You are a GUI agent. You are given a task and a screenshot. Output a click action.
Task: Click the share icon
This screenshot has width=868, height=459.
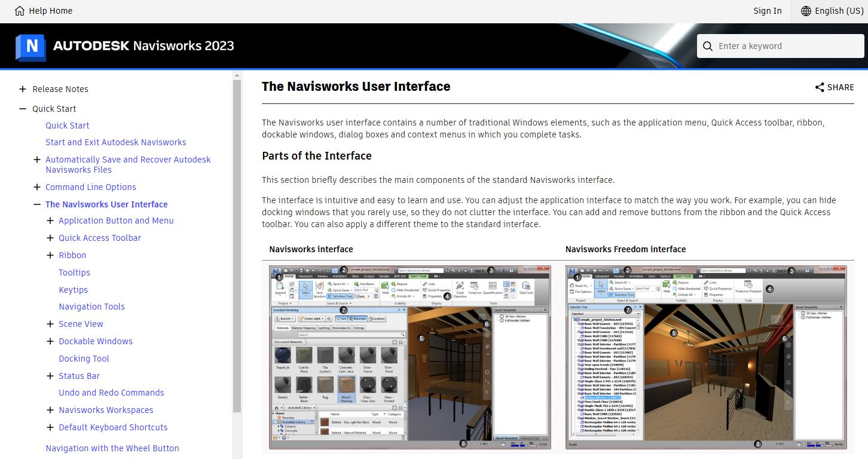820,87
